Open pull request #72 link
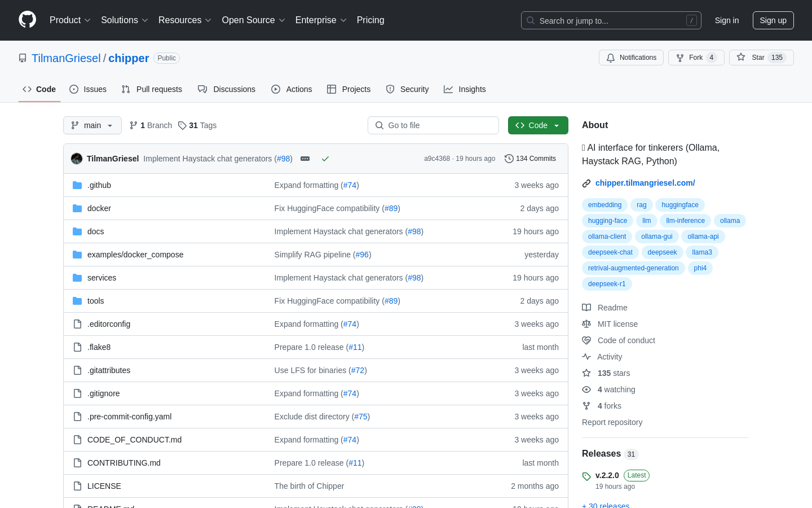The image size is (812, 508). [x=358, y=370]
